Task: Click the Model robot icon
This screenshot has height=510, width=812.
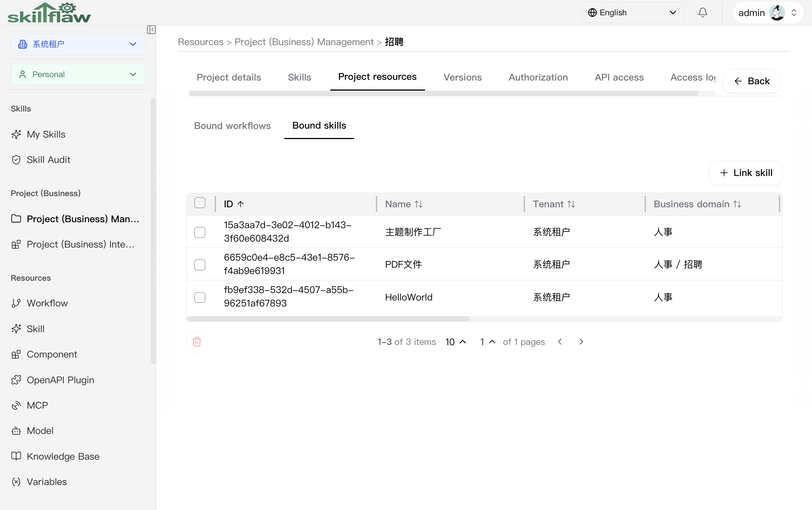Action: point(16,431)
